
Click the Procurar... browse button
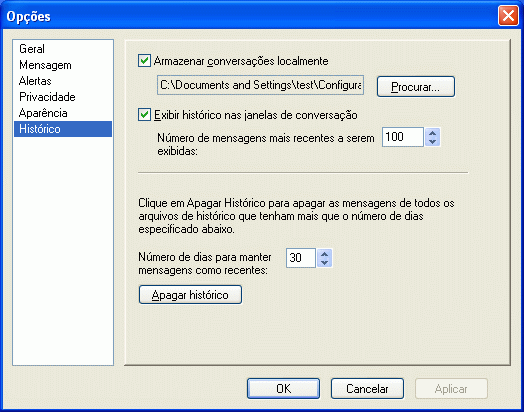click(416, 87)
